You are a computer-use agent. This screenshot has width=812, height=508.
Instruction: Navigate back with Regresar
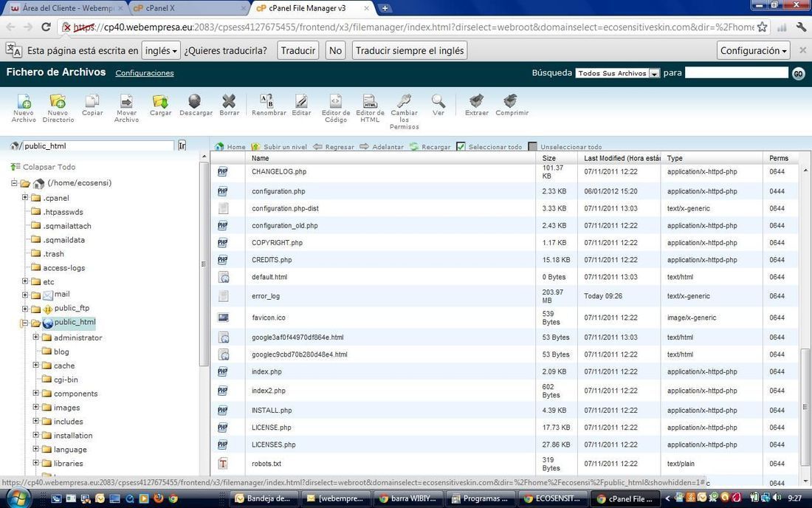(x=334, y=146)
